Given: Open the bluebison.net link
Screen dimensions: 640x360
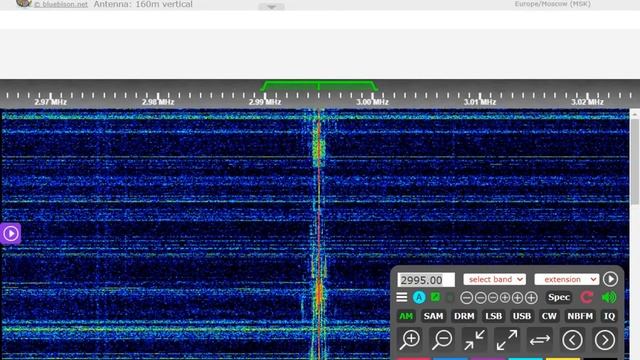Looking at the screenshot, I should click(x=60, y=4).
